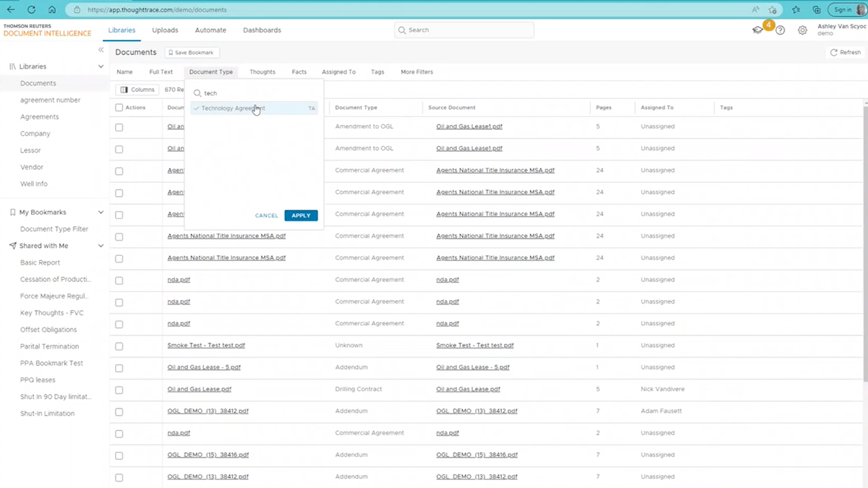Image resolution: width=868 pixels, height=488 pixels.
Task: Click the Refresh documents button
Action: pyautogui.click(x=845, y=53)
